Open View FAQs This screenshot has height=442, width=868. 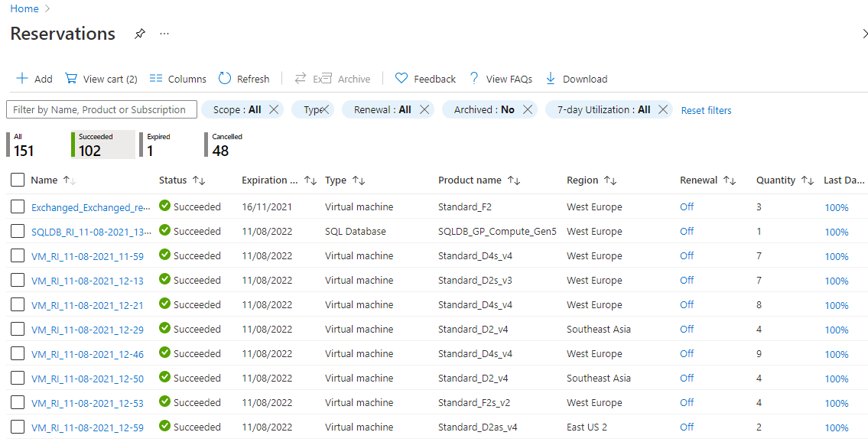(501, 79)
